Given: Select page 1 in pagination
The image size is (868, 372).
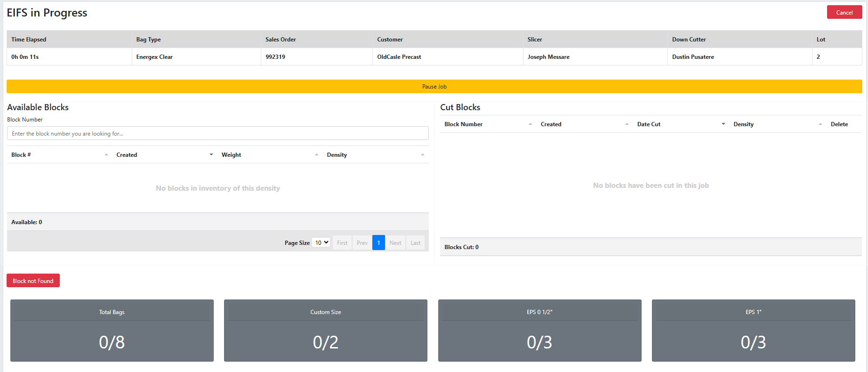Looking at the screenshot, I should pyautogui.click(x=378, y=243).
